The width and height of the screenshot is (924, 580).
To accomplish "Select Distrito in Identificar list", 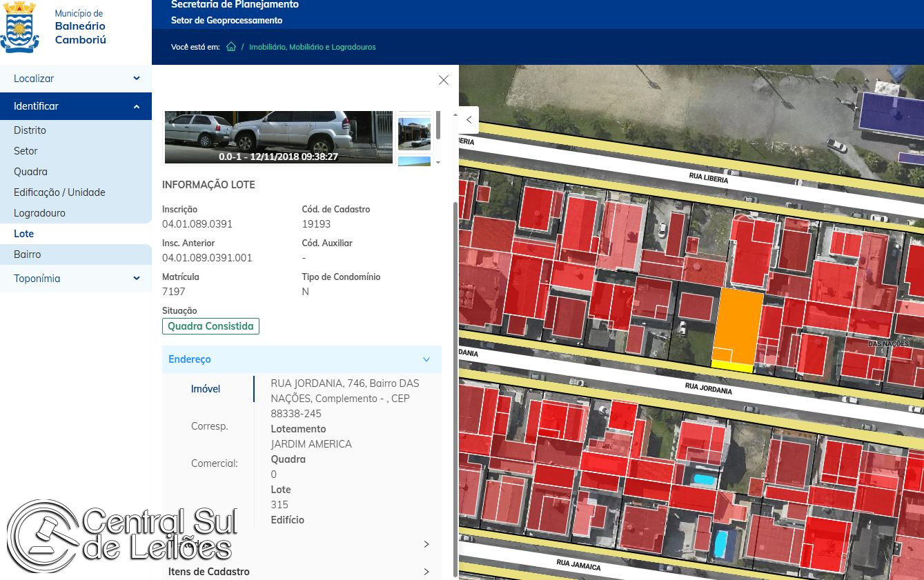I will pos(30,130).
